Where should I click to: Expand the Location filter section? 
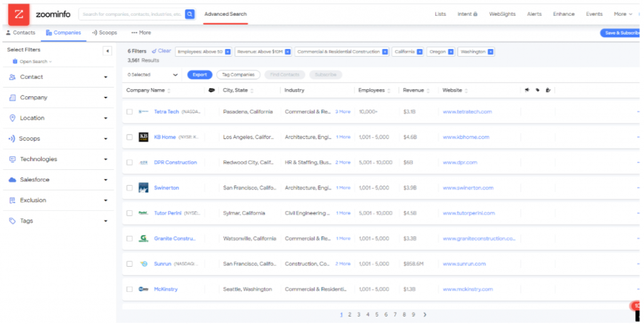pos(106,118)
